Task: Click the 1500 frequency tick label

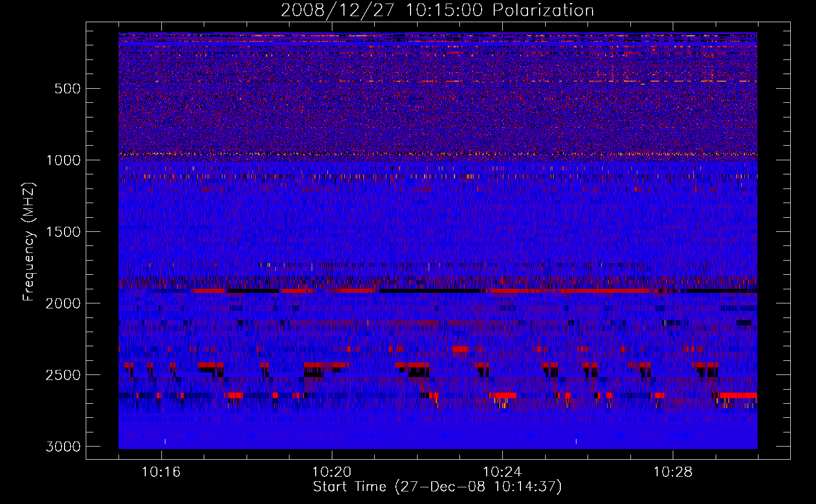Action: (63, 232)
